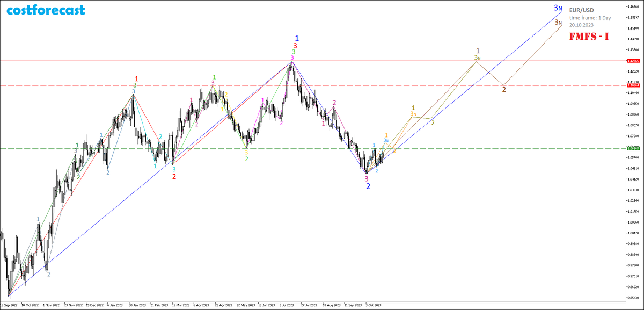This screenshot has width=644, height=310.
Task: Click the blue 3N forecast wave label
Action: click(558, 8)
